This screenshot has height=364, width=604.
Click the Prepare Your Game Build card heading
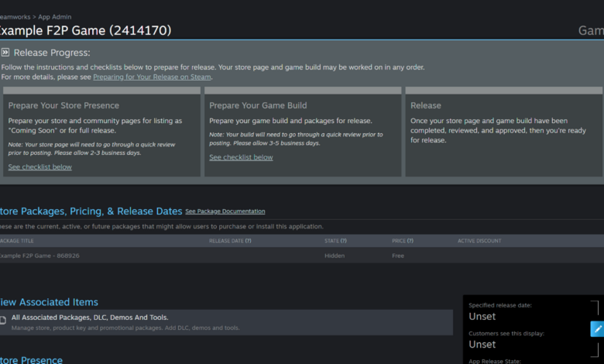[258, 105]
